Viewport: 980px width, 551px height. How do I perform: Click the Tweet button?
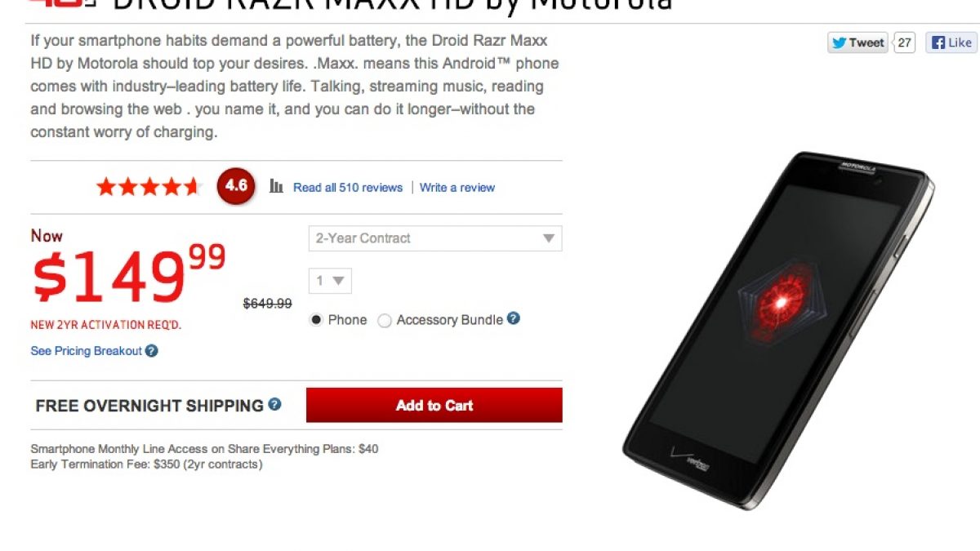pos(857,42)
